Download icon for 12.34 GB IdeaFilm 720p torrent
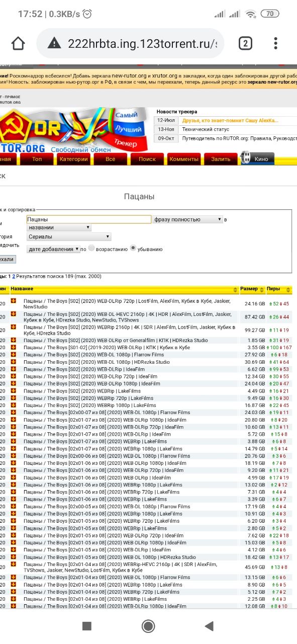 pyautogui.click(x=14, y=376)
